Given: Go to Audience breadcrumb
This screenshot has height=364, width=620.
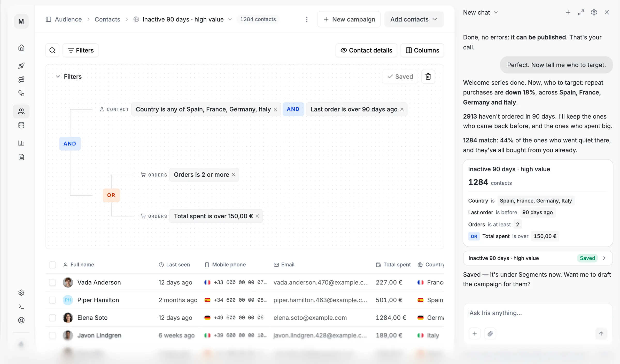Looking at the screenshot, I should click(x=68, y=19).
